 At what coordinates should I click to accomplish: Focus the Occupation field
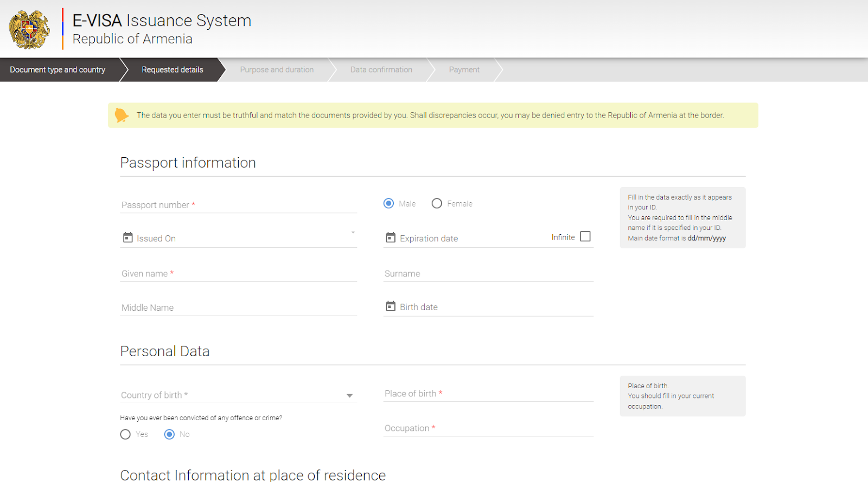(488, 428)
